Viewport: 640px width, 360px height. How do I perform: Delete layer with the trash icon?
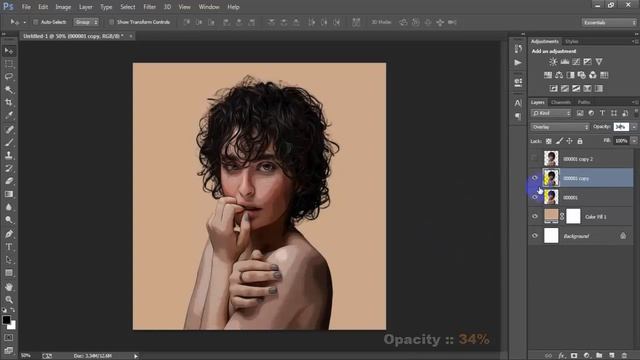624,356
